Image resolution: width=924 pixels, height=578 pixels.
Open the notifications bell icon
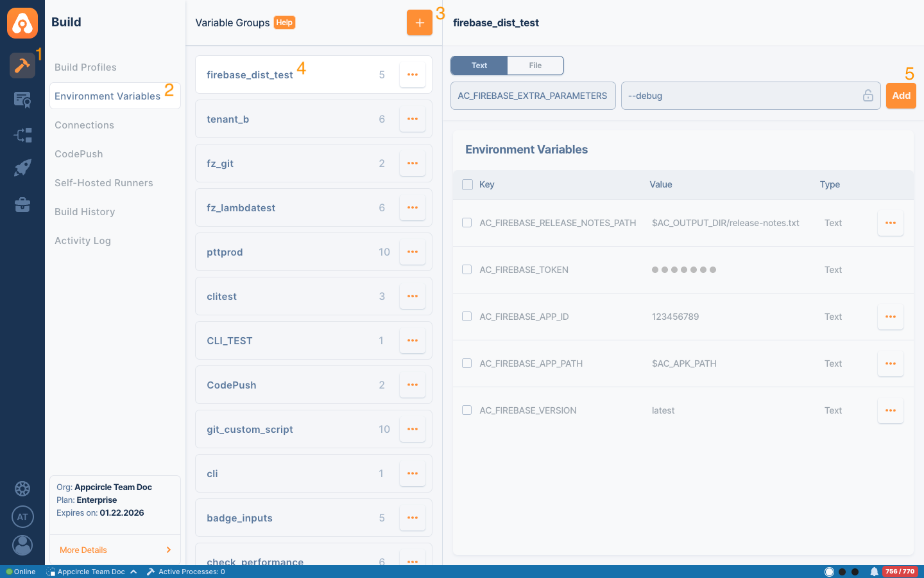coord(874,572)
